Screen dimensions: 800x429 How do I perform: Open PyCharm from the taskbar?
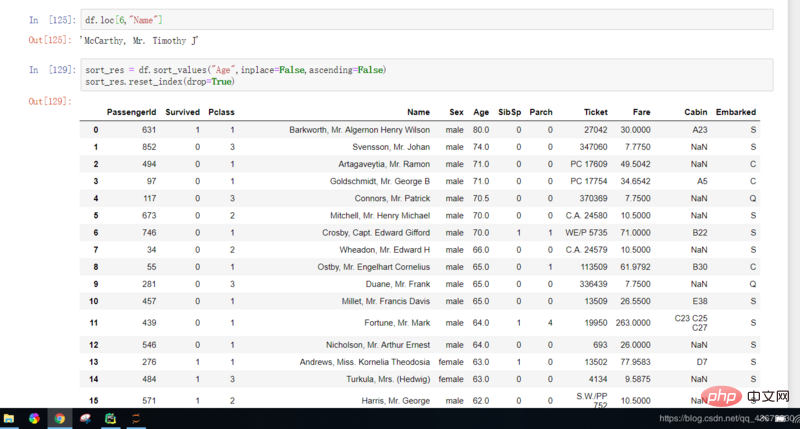click(110, 419)
